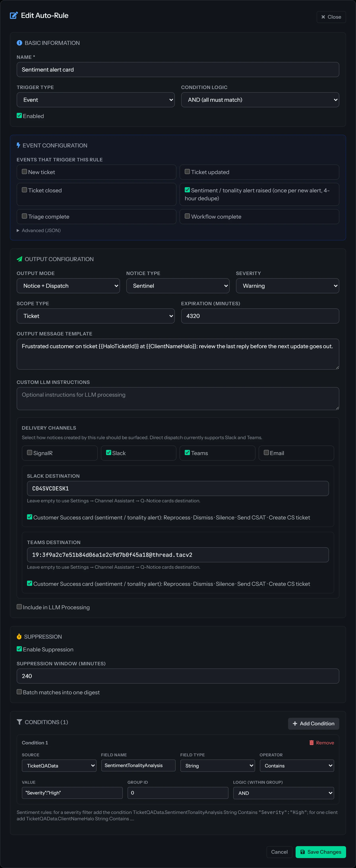356x868 pixels.
Task: Click the Name input field
Action: [x=178, y=69]
